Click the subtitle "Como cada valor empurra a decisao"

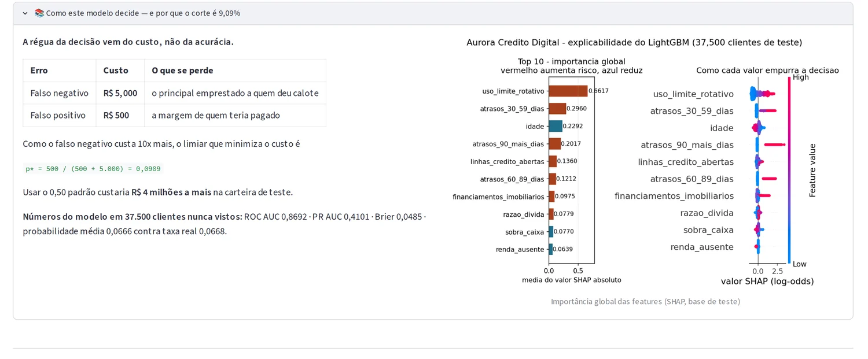click(767, 71)
